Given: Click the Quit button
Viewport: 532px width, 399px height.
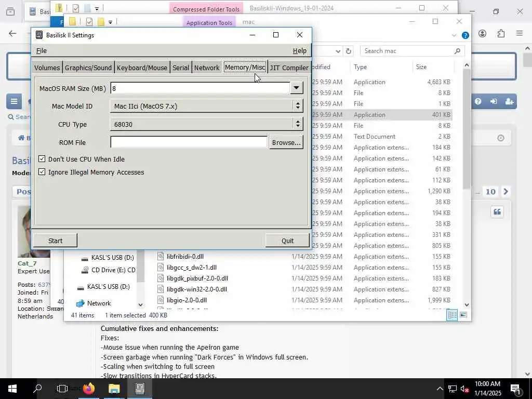Looking at the screenshot, I should click(x=287, y=241).
